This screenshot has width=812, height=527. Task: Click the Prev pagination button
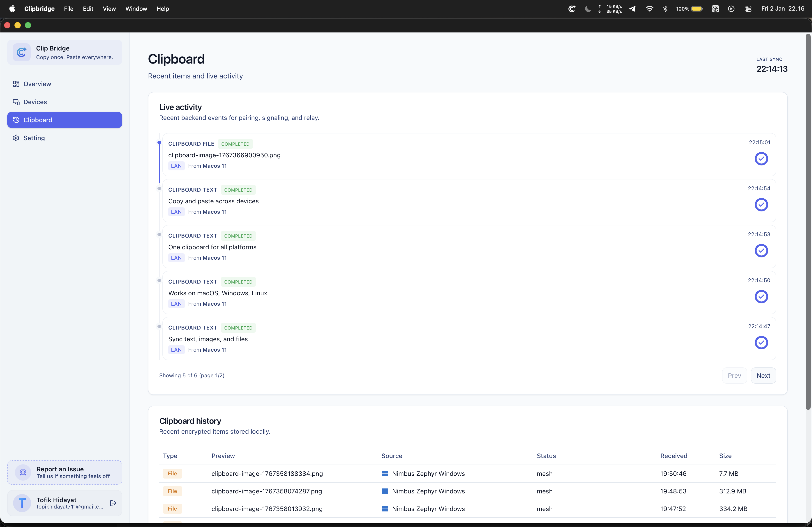735,375
